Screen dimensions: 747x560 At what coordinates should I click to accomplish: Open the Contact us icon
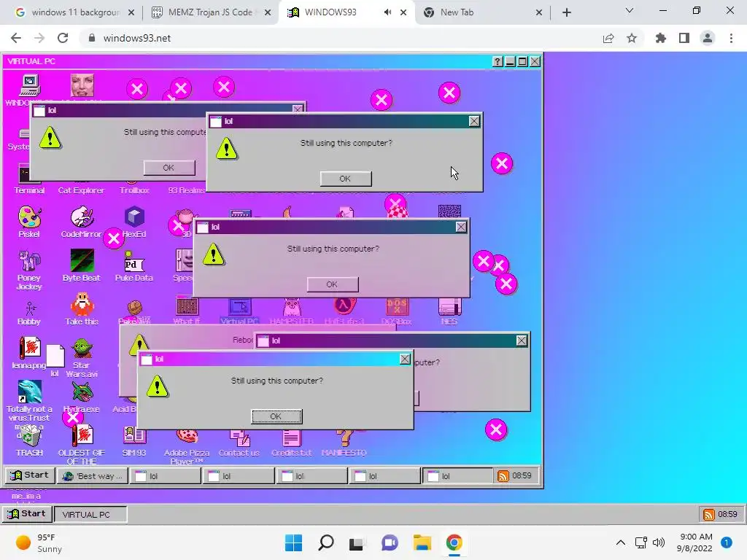coord(239,443)
